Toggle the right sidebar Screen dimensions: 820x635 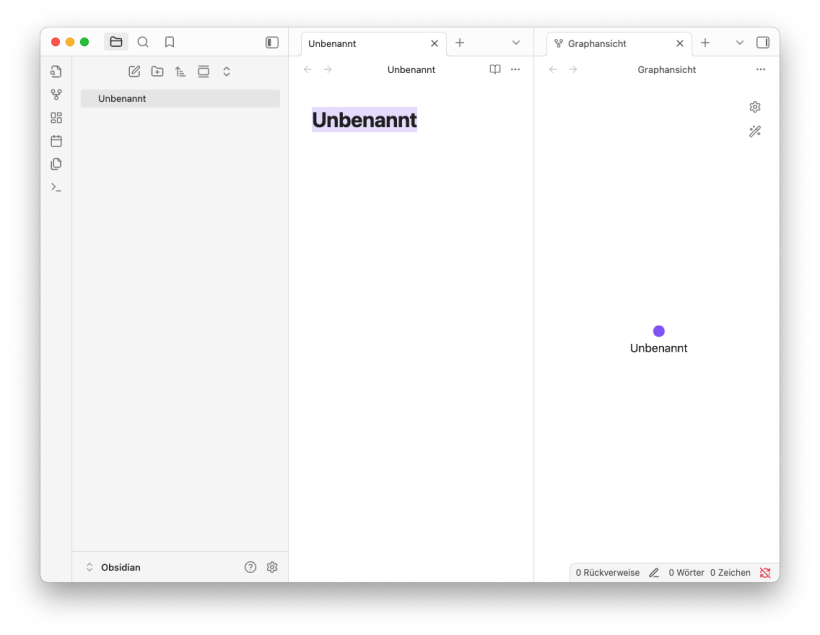763,43
